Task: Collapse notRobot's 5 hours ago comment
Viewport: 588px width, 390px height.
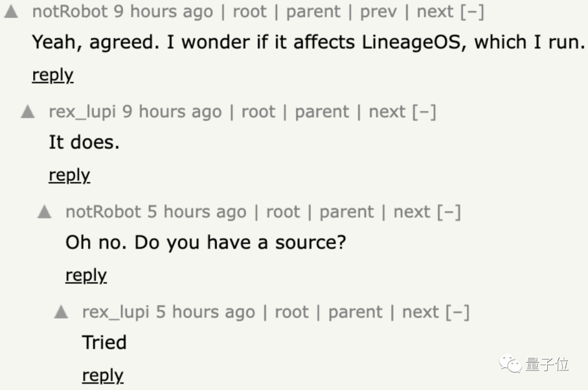Action: [x=449, y=212]
